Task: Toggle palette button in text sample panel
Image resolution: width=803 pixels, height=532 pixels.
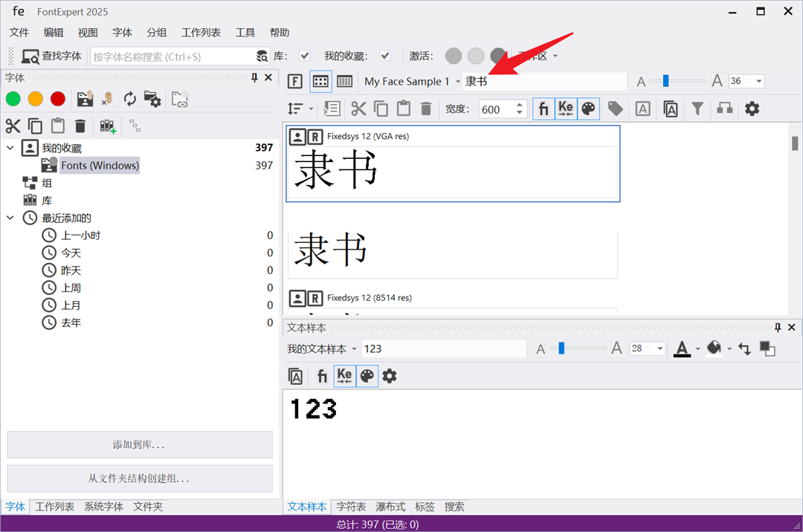Action: click(367, 376)
